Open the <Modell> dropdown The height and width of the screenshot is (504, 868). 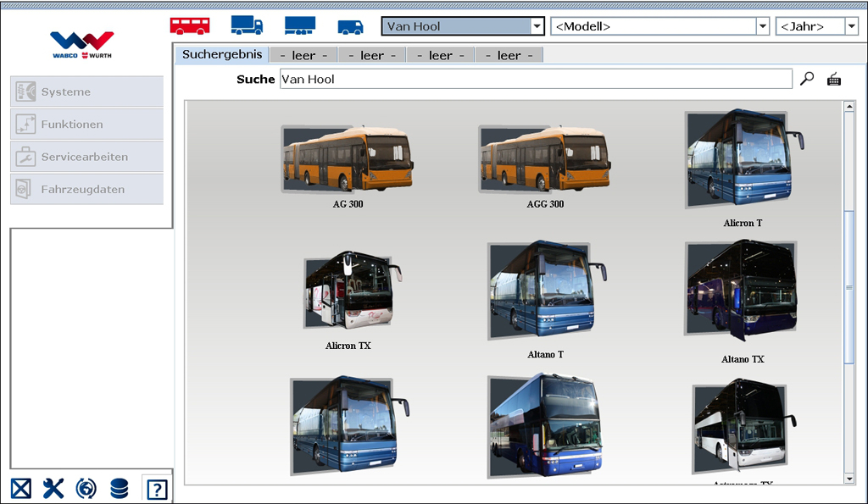tap(762, 26)
